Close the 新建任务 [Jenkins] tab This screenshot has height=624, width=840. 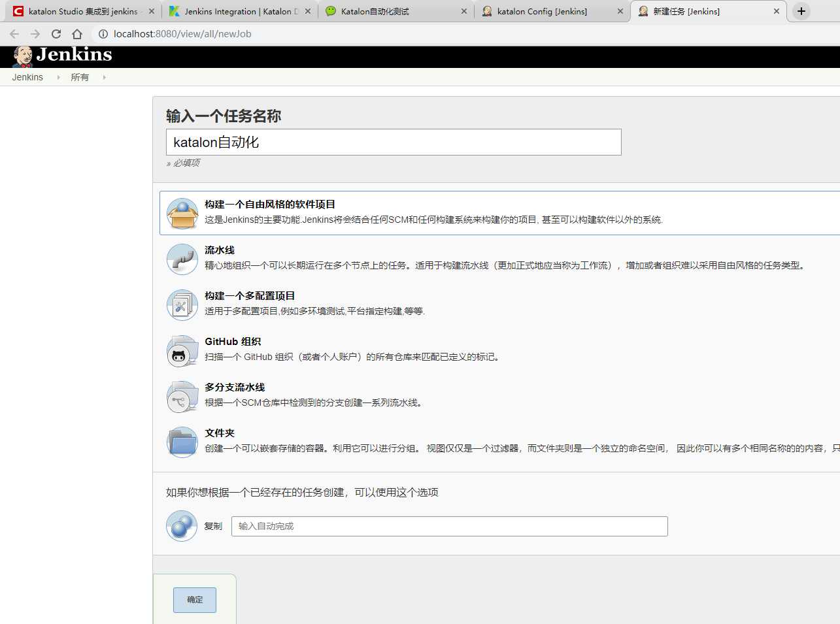[777, 11]
